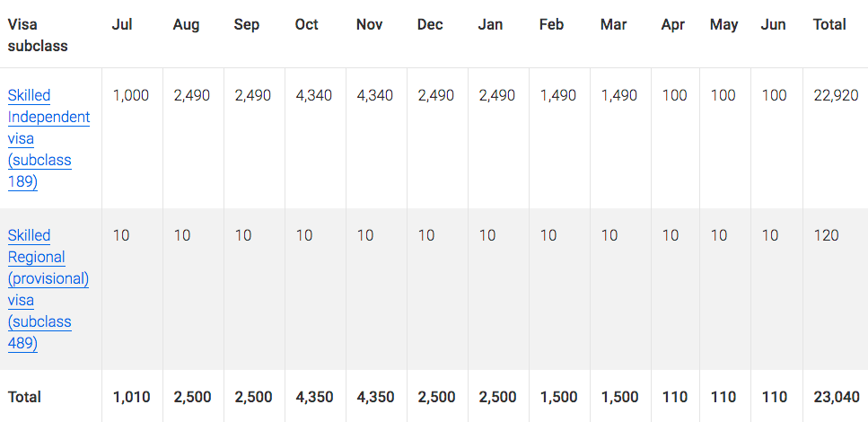868x422 pixels.
Task: Select the 1,490 value under Feb
Action: tap(558, 95)
